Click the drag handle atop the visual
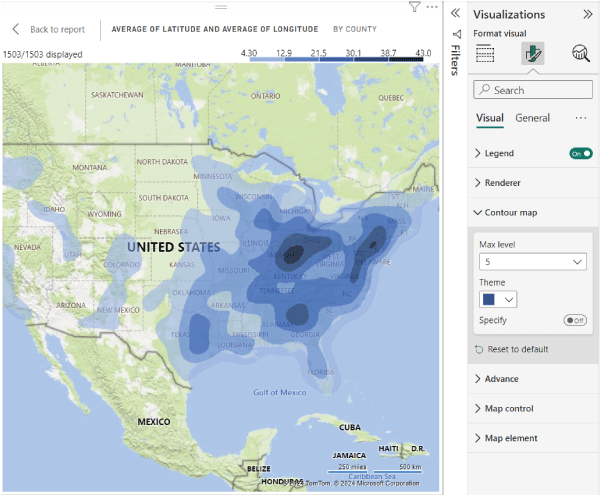 point(221,7)
